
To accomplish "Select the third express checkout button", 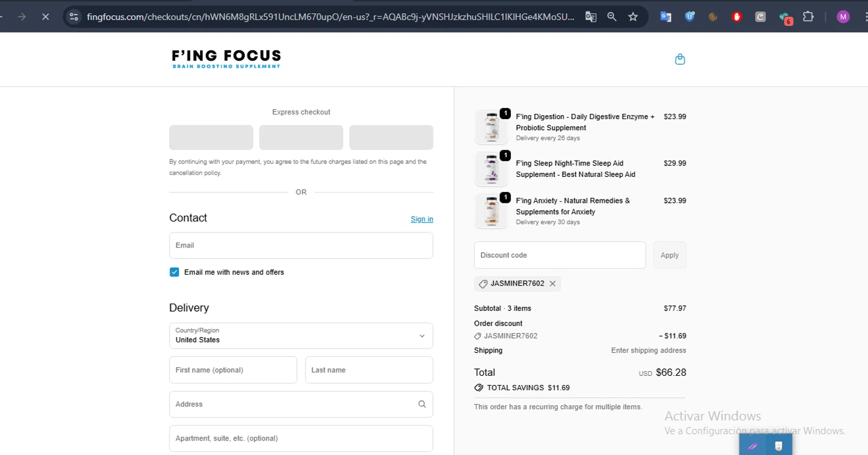I will [x=391, y=138].
